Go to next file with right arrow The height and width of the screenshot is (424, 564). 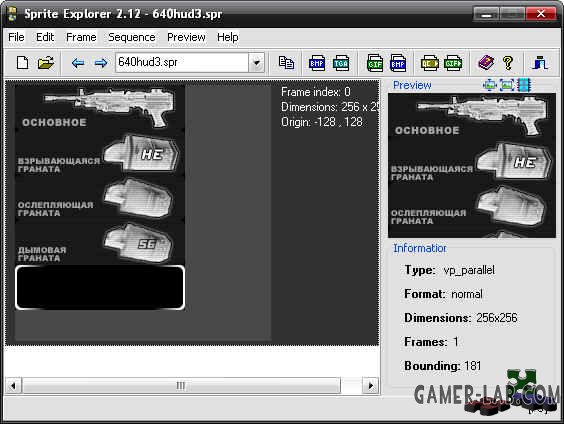tap(101, 63)
